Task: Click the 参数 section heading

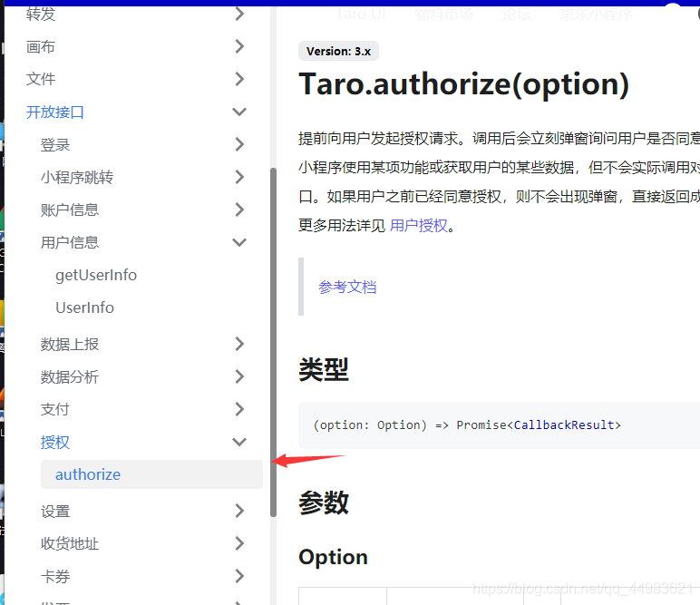Action: tap(324, 503)
